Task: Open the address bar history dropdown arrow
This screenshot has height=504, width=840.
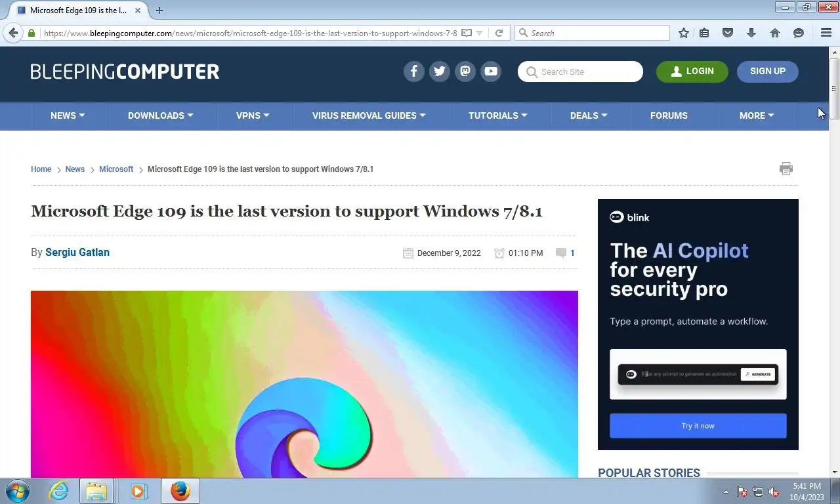Action: [480, 33]
